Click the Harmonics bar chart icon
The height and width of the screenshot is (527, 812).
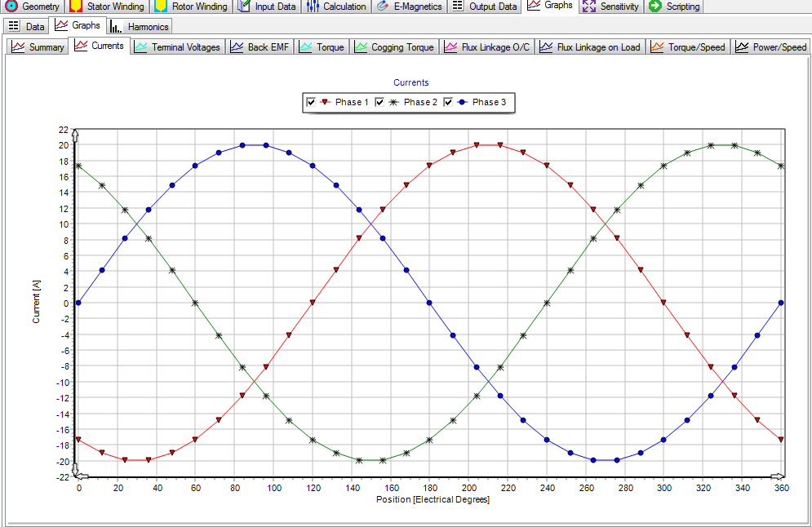click(117, 26)
